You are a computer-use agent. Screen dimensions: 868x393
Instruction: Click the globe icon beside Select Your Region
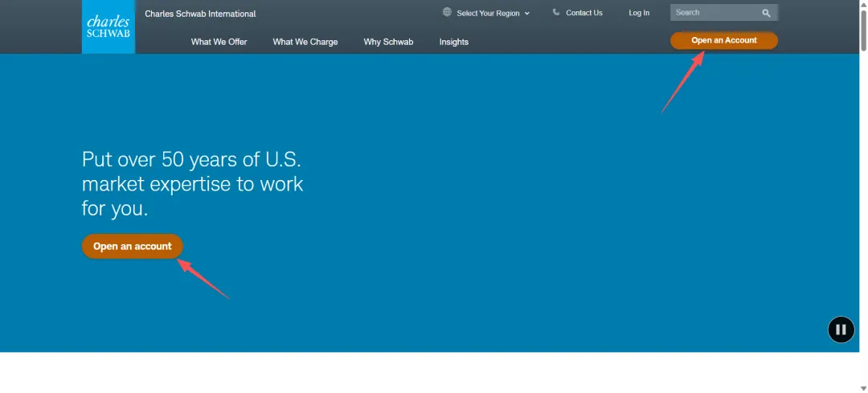coord(448,12)
